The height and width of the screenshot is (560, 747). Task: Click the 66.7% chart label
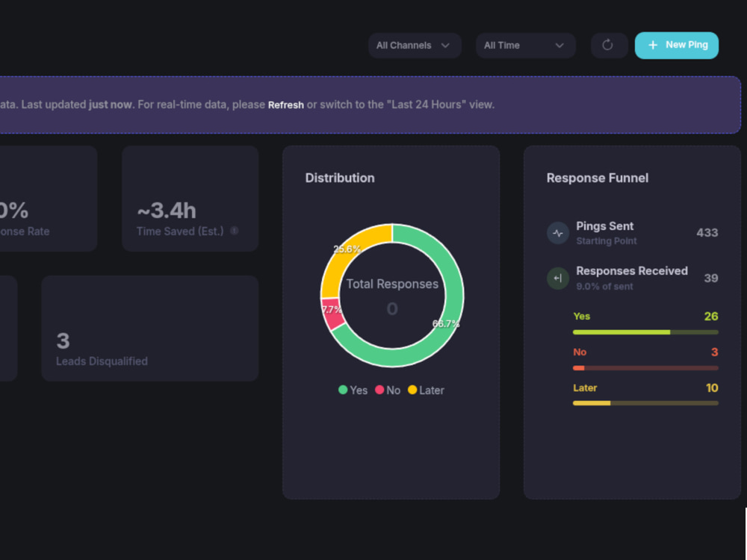pos(446,324)
